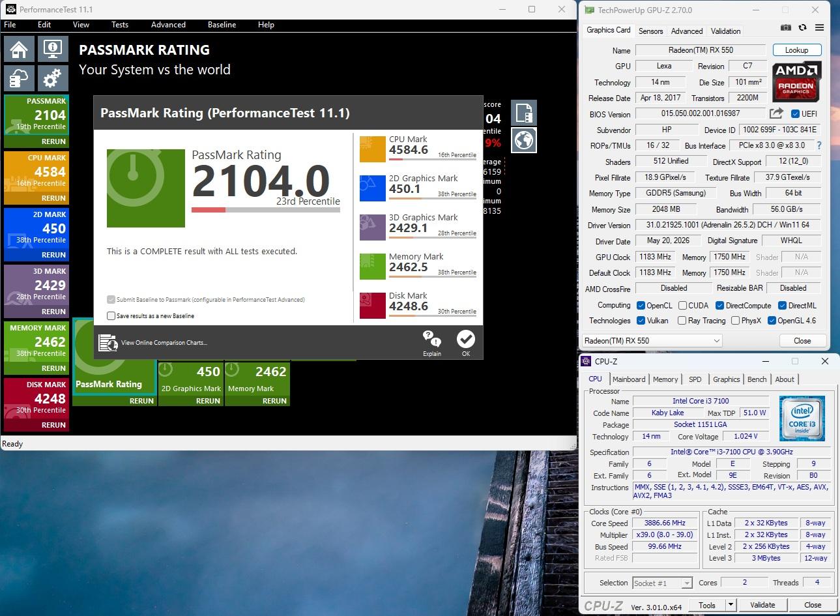Toggle the Ray Tracing checkbox
This screenshot has height=616, width=840.
coord(682,321)
